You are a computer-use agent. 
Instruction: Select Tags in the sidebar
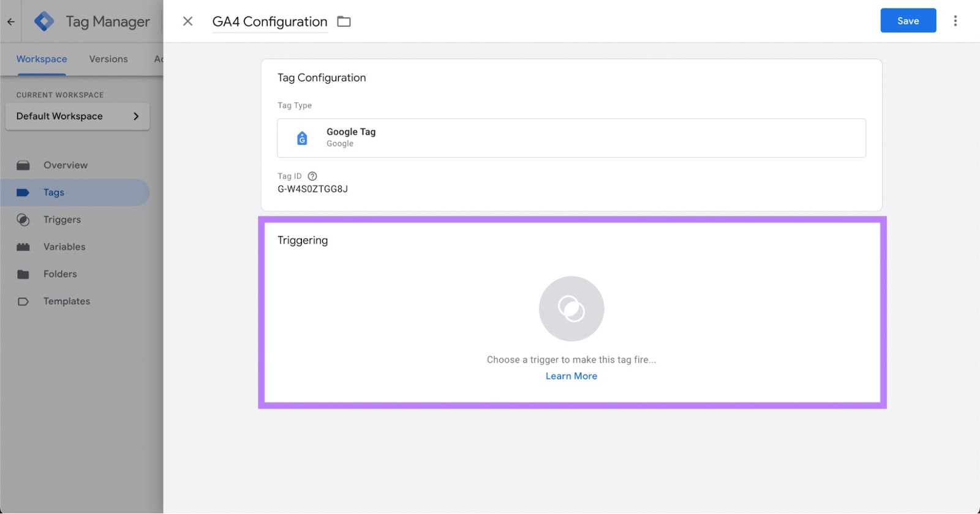[x=54, y=193]
